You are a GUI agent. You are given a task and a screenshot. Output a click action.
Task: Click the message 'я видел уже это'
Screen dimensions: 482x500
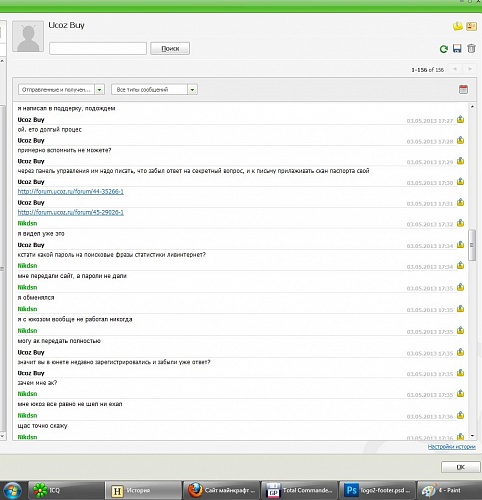[x=41, y=234]
